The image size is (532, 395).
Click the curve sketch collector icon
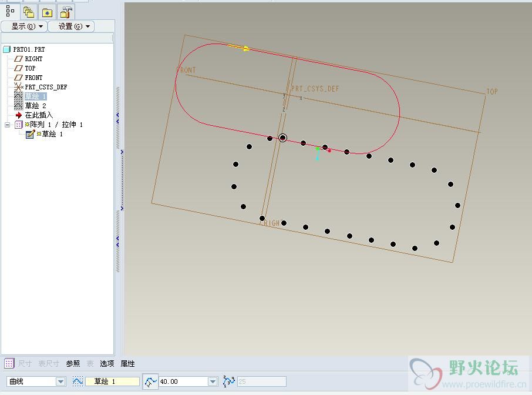coord(78,381)
